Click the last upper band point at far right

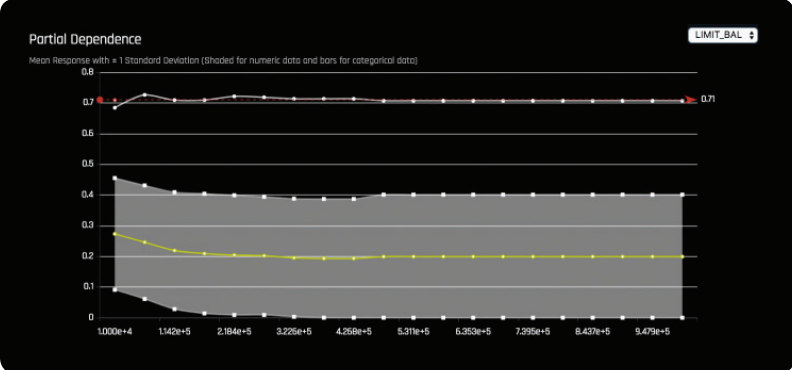coord(682,194)
